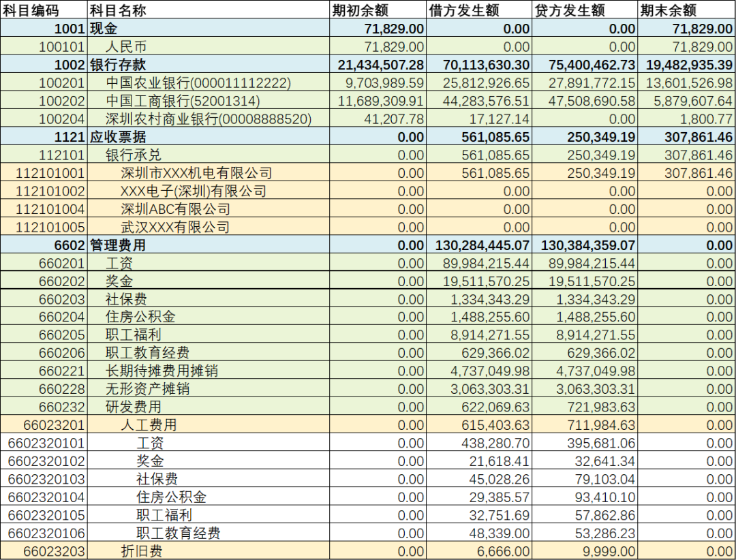Click account code 6602320106
Viewport: 736px width, 560px height.
44,533
